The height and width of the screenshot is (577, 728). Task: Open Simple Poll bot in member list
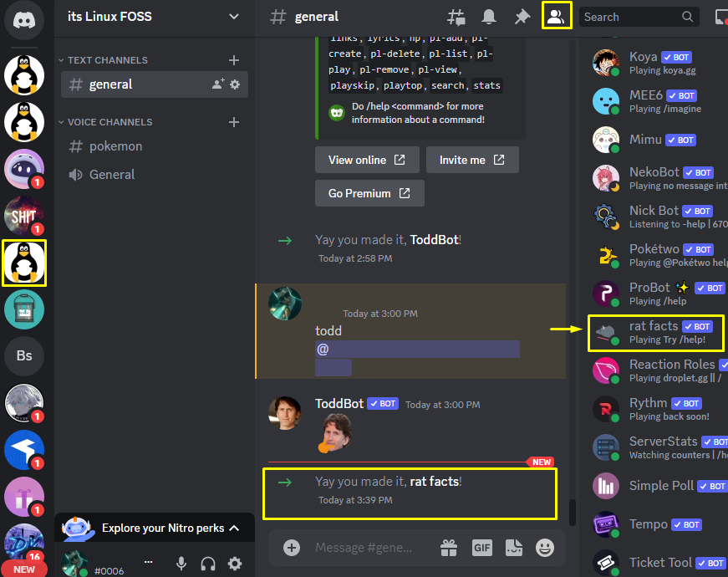658,486
